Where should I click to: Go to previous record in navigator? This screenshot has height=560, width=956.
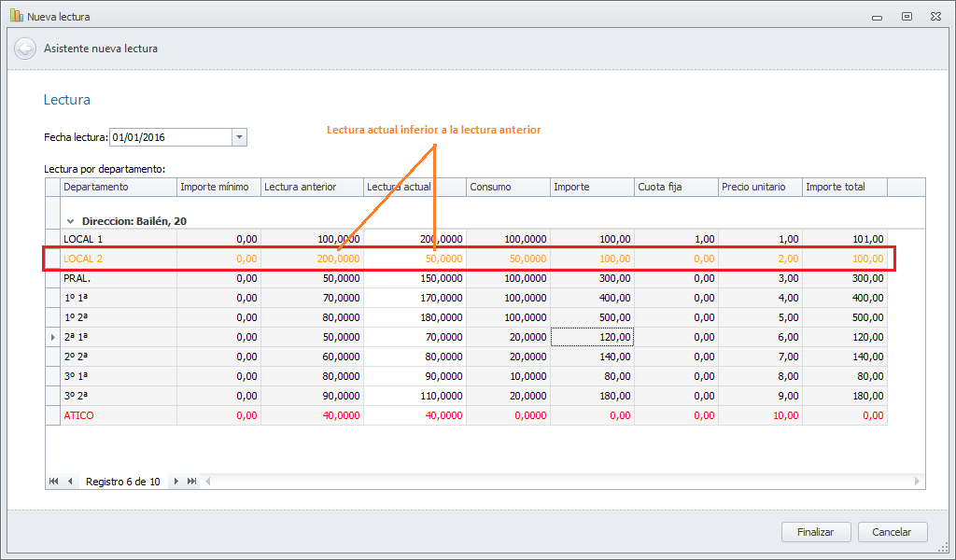[x=70, y=482]
